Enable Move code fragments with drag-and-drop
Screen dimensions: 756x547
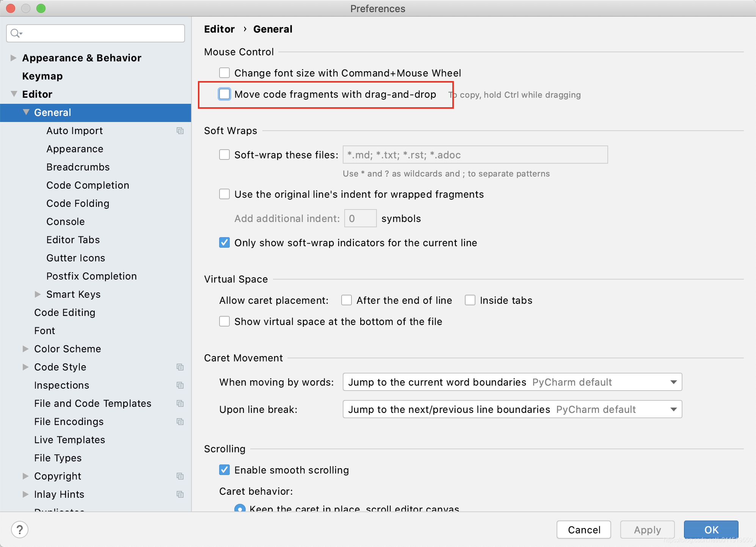[224, 94]
